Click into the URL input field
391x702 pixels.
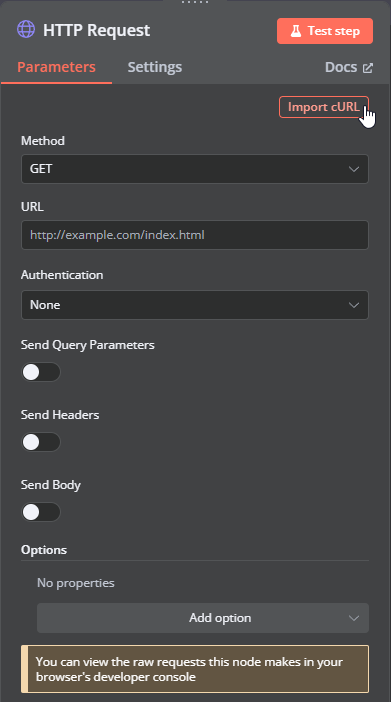pyautogui.click(x=195, y=235)
